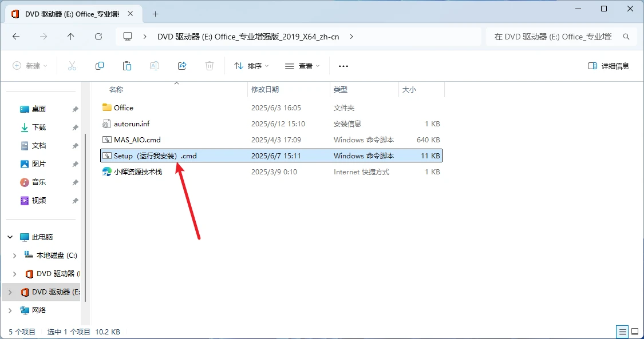This screenshot has width=644, height=339.
Task: Click the MAS_AIO.cmd script icon
Action: tap(107, 140)
